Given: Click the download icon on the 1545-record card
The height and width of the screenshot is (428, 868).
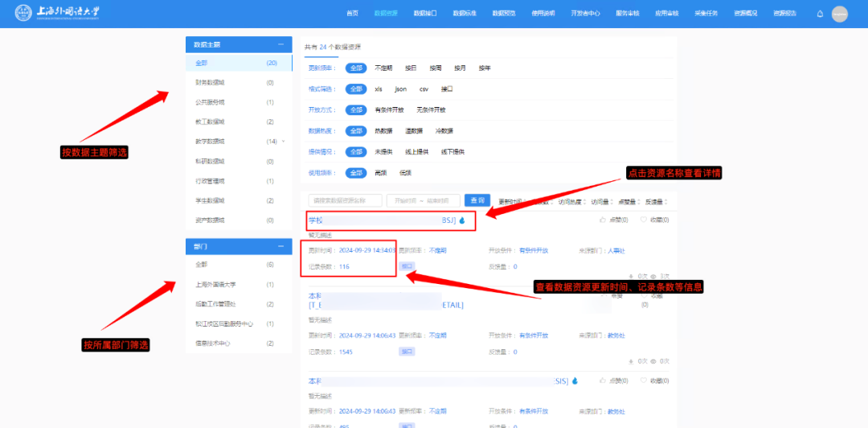Looking at the screenshot, I should click(x=631, y=361).
